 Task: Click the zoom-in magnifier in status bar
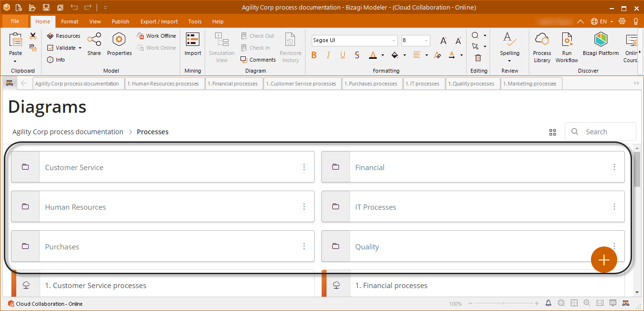tap(587, 303)
